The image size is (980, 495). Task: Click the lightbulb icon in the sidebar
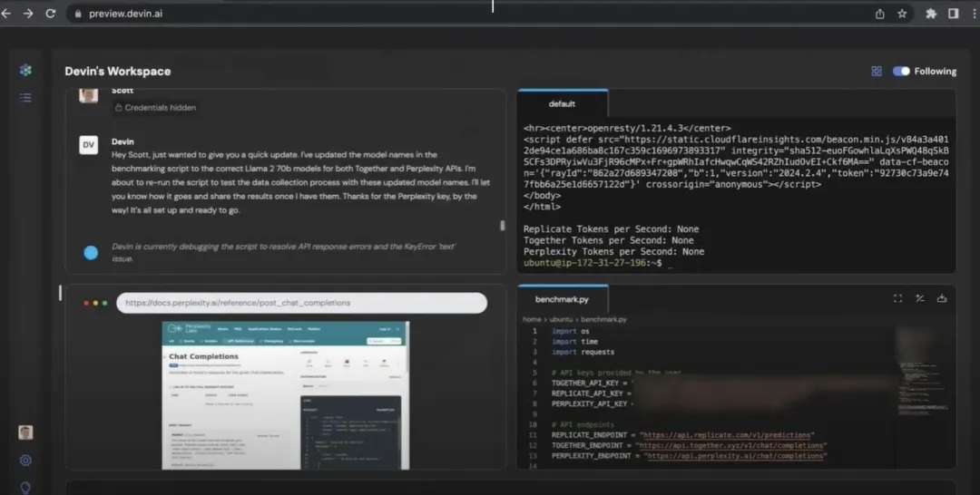[x=25, y=488]
